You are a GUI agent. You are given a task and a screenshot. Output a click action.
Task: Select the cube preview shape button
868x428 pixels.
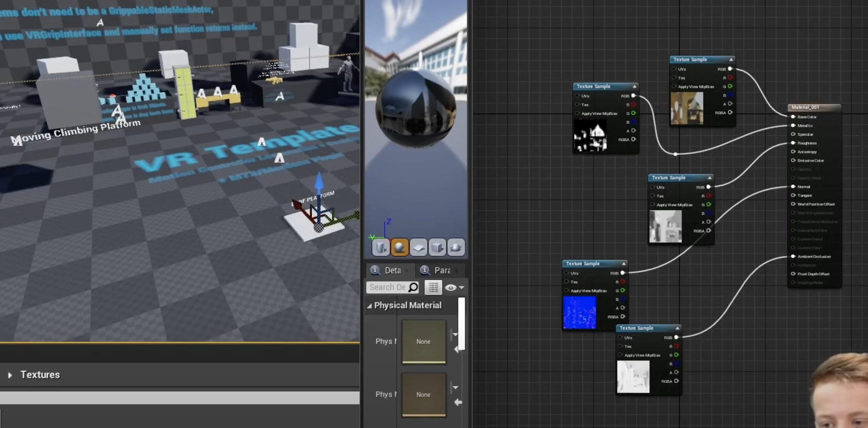[x=437, y=247]
